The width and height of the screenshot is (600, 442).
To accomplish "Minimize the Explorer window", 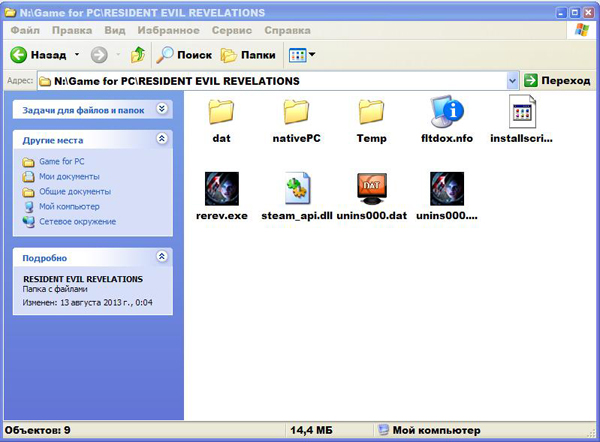I will pyautogui.click(x=561, y=13).
